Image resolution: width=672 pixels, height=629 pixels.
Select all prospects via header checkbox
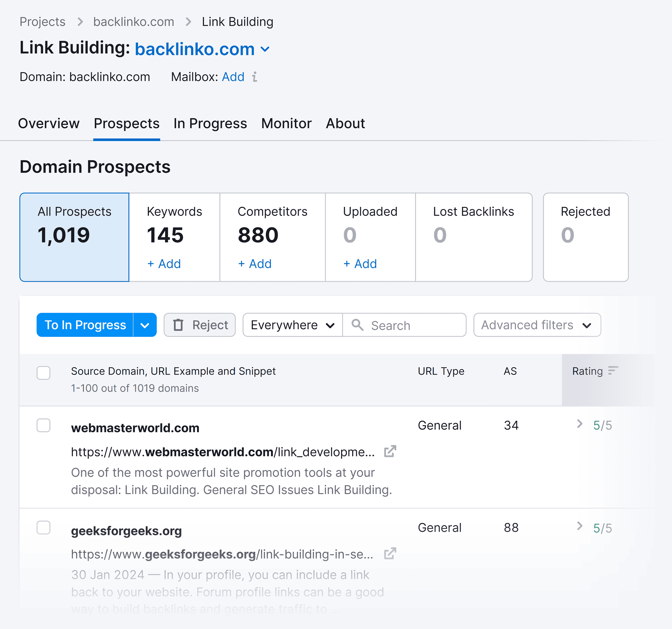(43, 373)
